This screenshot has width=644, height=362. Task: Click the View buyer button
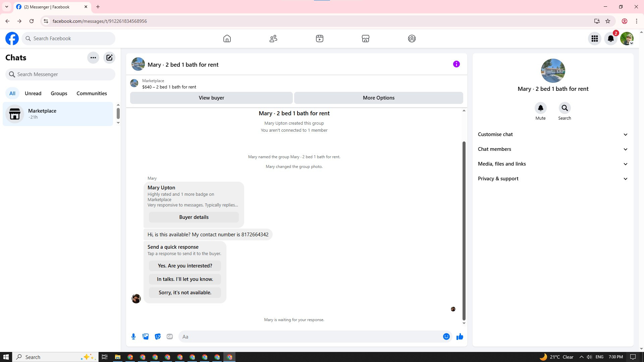click(211, 98)
